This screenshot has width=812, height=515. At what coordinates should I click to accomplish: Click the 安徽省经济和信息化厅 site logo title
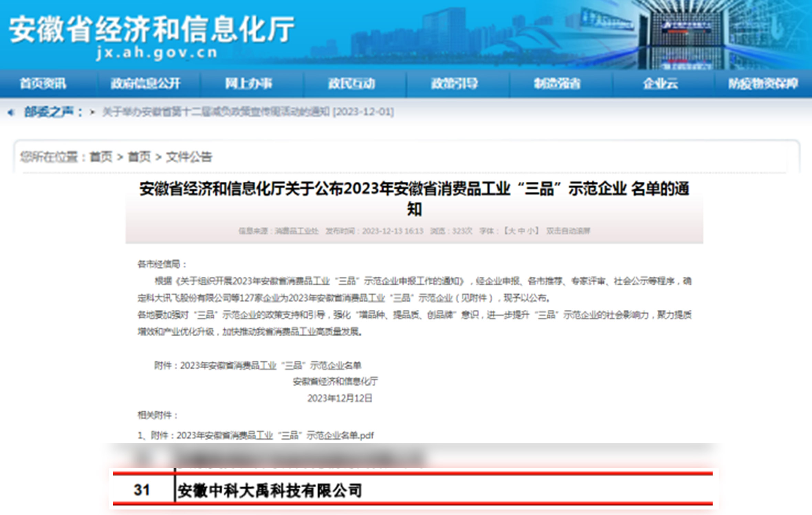tap(152, 30)
